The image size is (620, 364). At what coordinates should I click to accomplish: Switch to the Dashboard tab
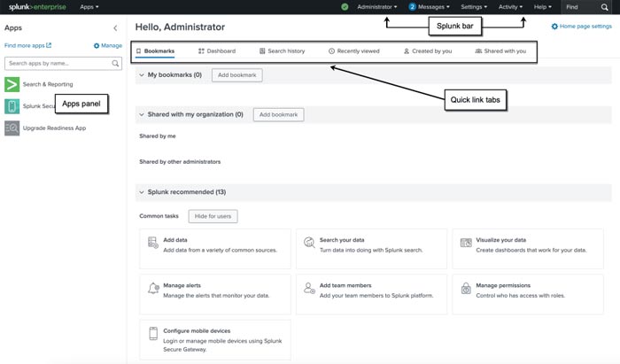pos(217,51)
